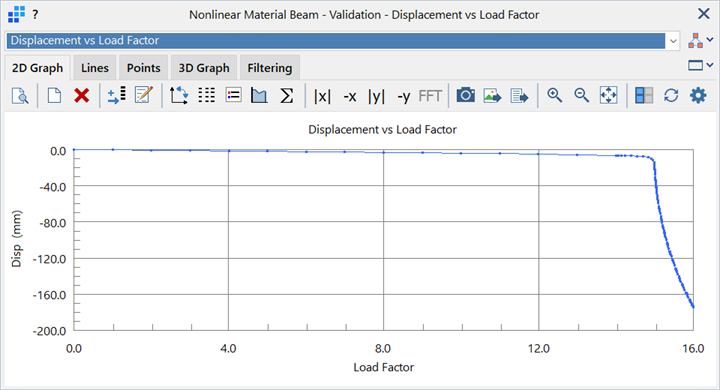Screen dimensions: 720x390
Task: Zoom in on the graph
Action: click(554, 96)
